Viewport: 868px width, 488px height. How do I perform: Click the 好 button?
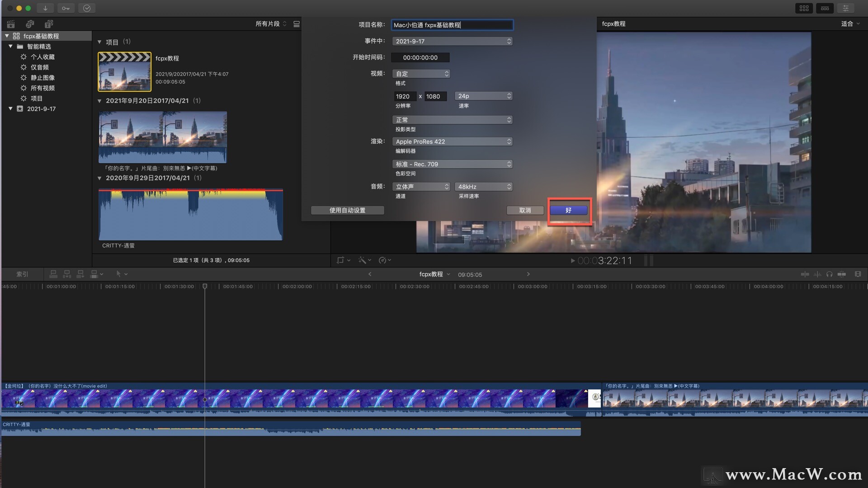[568, 210]
